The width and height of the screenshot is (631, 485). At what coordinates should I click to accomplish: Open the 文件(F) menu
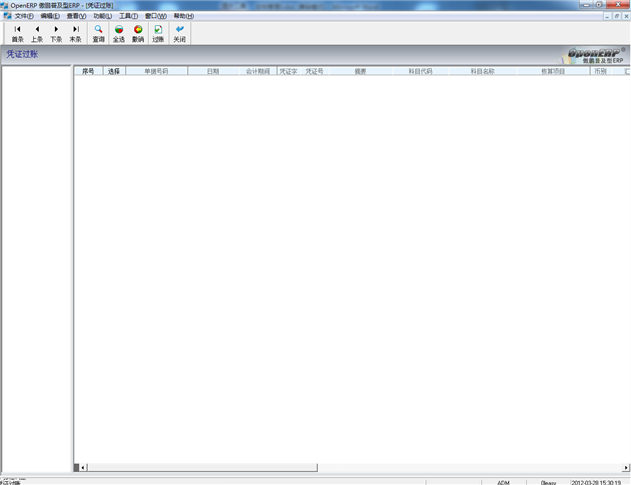[x=24, y=16]
